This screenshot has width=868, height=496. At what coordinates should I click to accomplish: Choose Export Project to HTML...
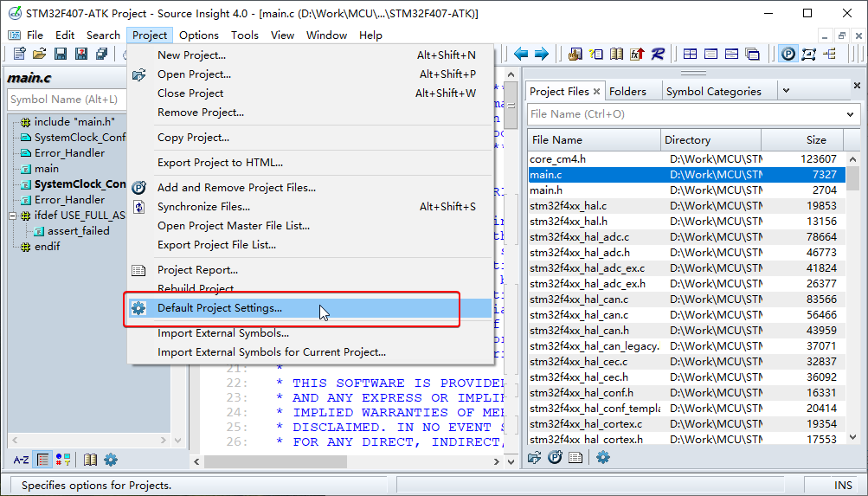[310, 163]
